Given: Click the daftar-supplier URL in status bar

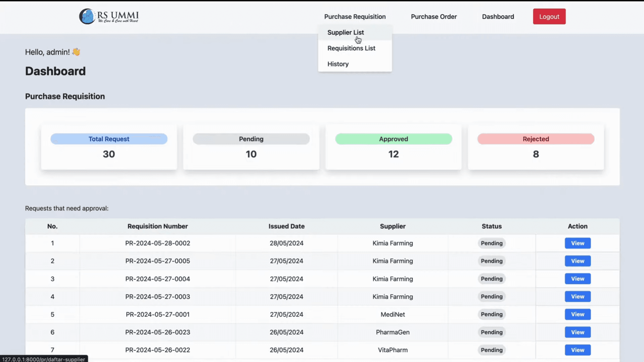Looking at the screenshot, I should 43,359.
